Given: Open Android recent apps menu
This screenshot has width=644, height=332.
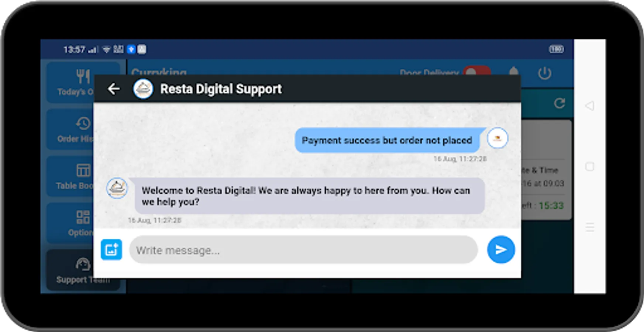Looking at the screenshot, I should 590,227.
